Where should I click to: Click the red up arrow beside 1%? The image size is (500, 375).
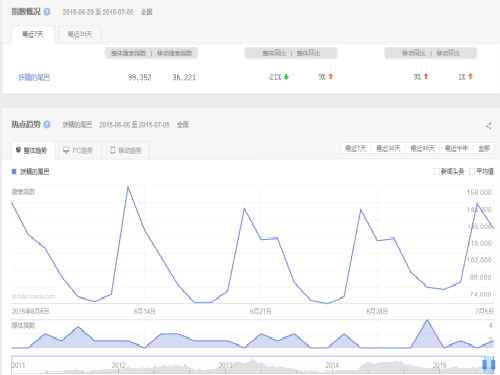tap(470, 76)
